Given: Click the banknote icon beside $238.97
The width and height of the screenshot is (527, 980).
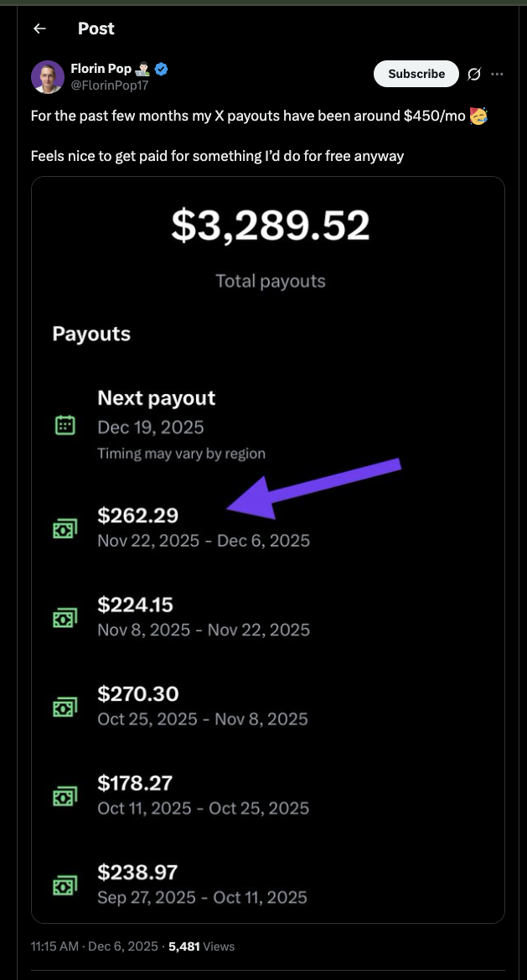Looking at the screenshot, I should pyautogui.click(x=65, y=884).
